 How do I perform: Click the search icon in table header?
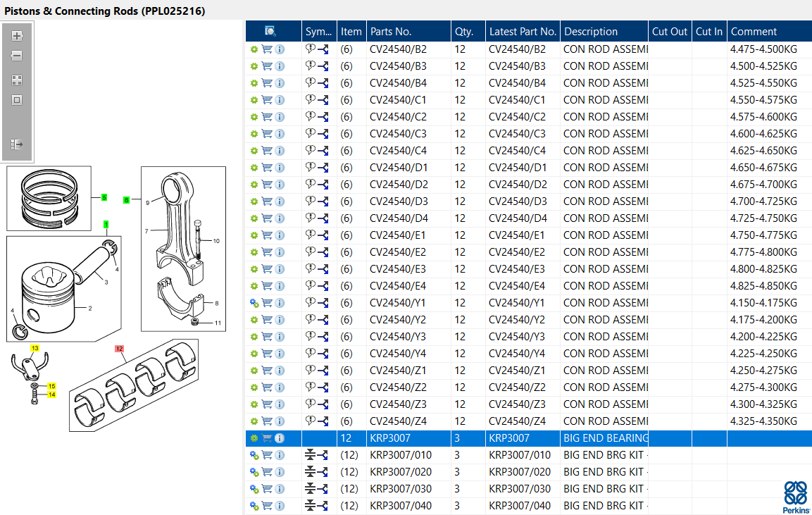point(270,31)
